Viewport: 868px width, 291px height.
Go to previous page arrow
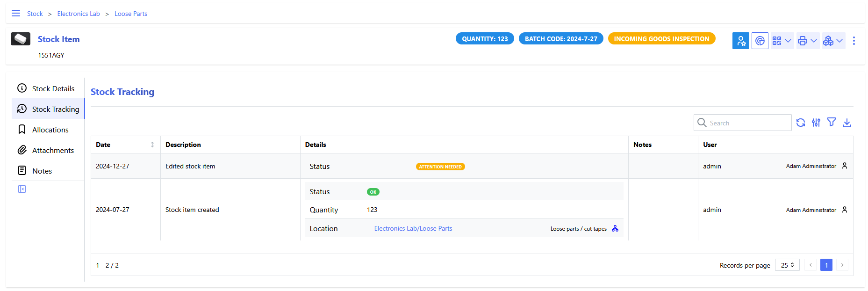[x=811, y=265]
